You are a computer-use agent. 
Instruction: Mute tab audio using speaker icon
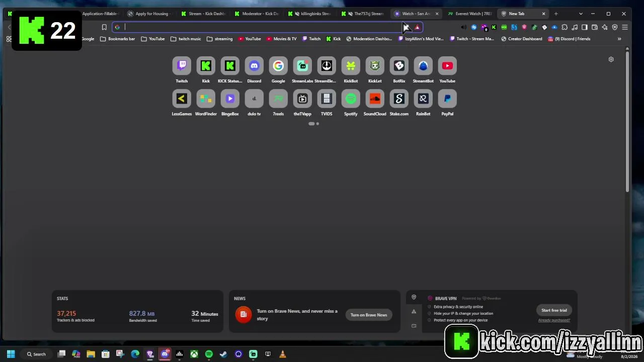(x=464, y=27)
